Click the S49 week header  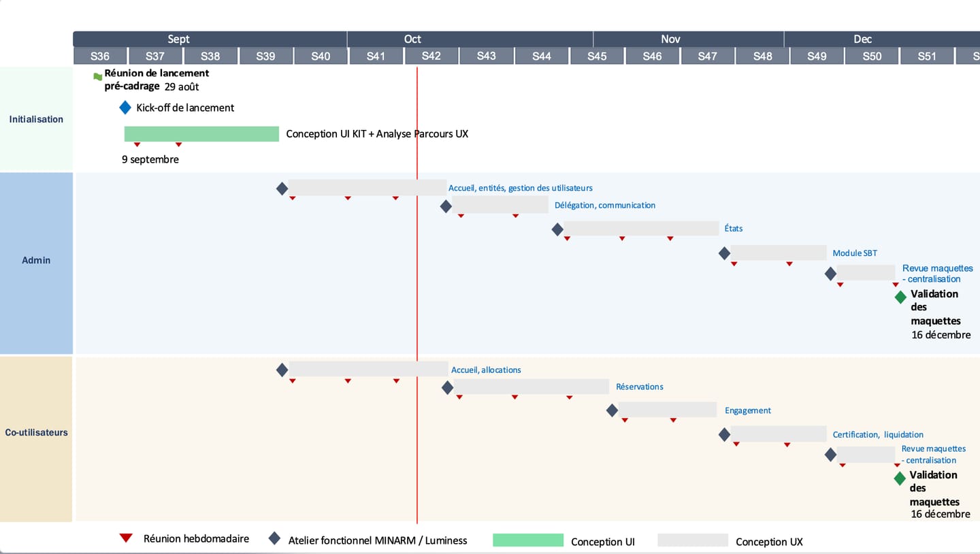coord(817,56)
